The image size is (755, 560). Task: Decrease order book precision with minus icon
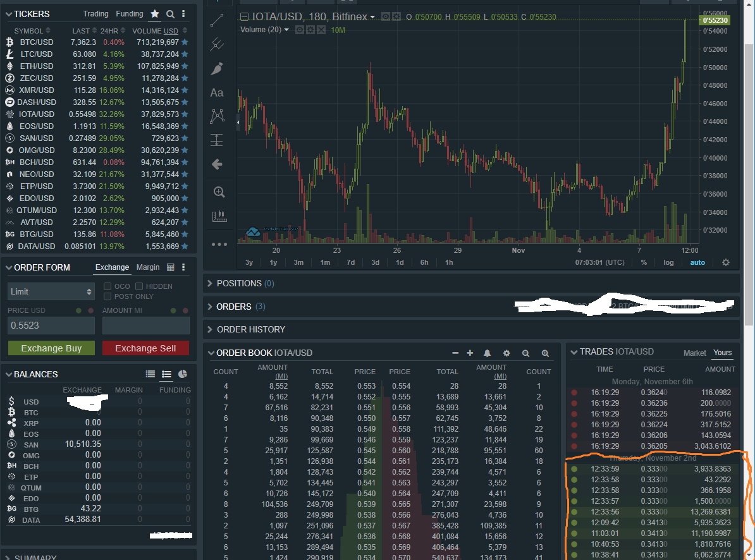pos(455,353)
